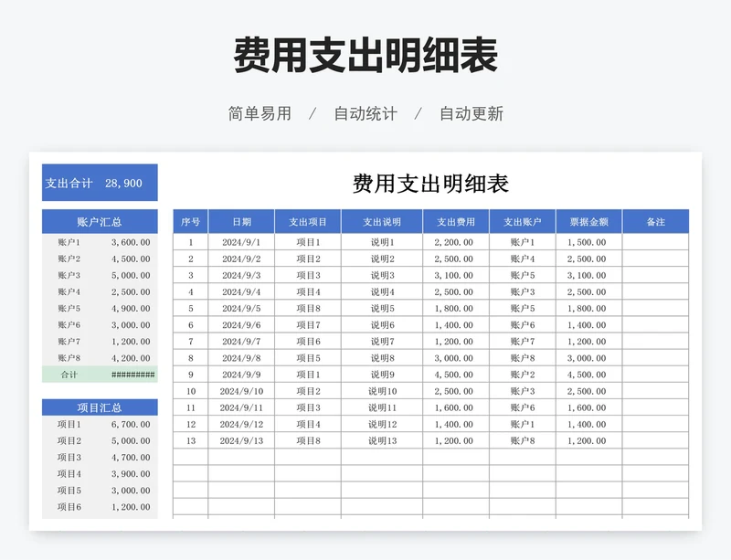Image resolution: width=731 pixels, height=560 pixels.
Task: Click the sequence number 4 cell
Action: pyautogui.click(x=191, y=292)
